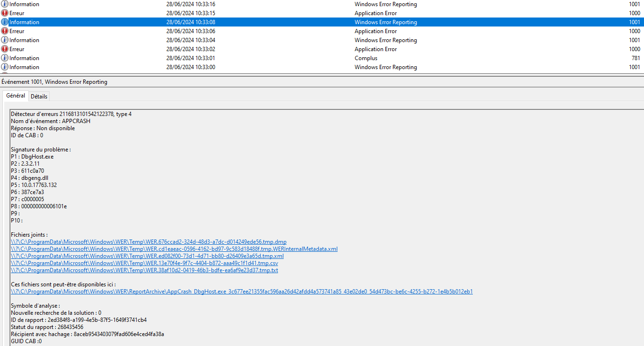Open the WER.ed082f00 .tmp.xml link

tap(147, 256)
